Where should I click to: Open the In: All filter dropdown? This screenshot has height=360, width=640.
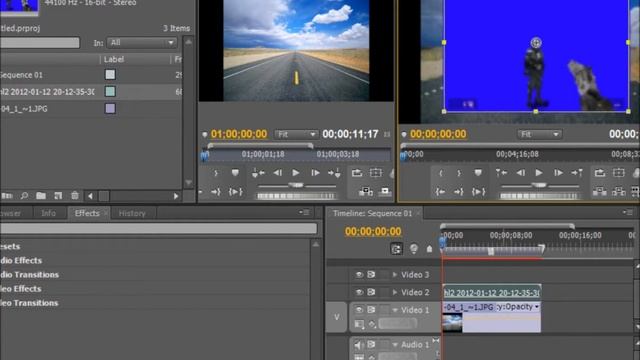coord(141,42)
